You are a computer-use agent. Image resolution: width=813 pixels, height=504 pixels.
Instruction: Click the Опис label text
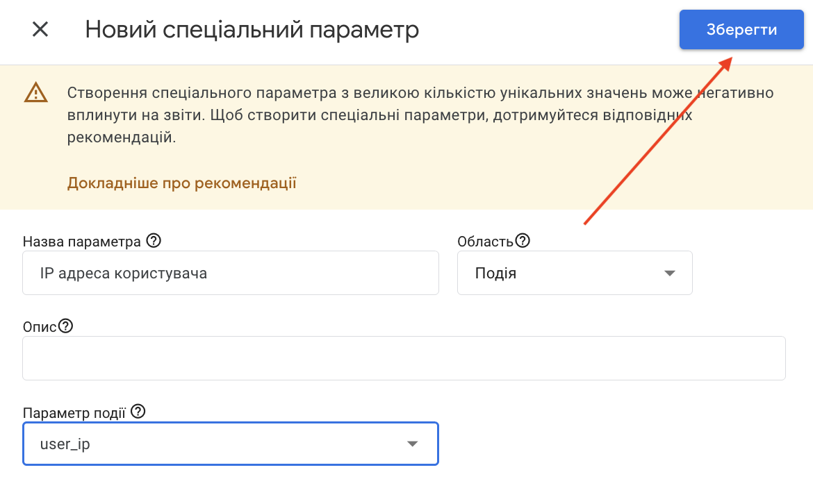pyautogui.click(x=40, y=327)
